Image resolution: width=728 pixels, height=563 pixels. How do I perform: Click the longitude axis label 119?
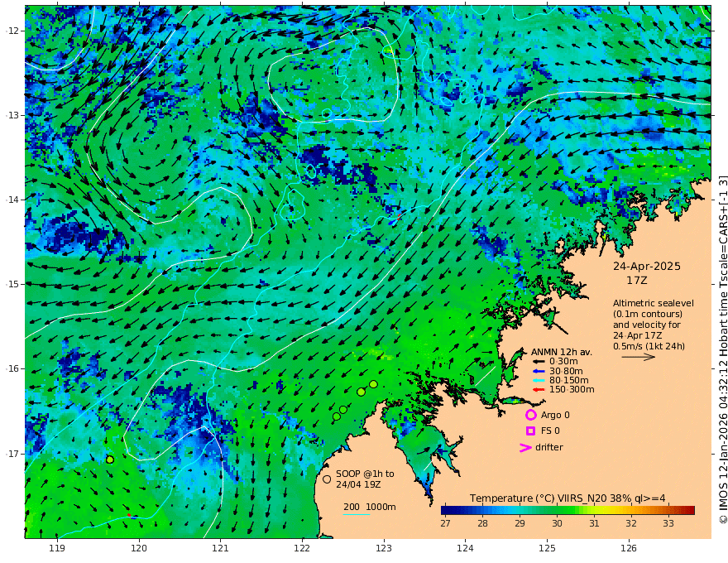click(57, 549)
